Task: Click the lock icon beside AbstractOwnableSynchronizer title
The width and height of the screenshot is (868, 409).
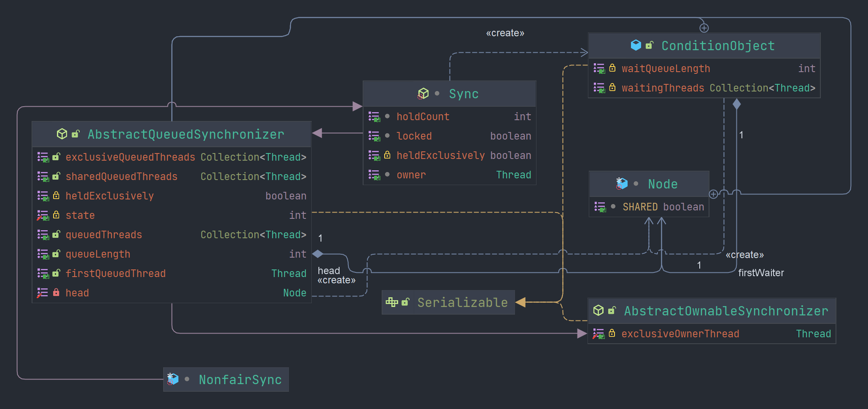Action: click(612, 311)
